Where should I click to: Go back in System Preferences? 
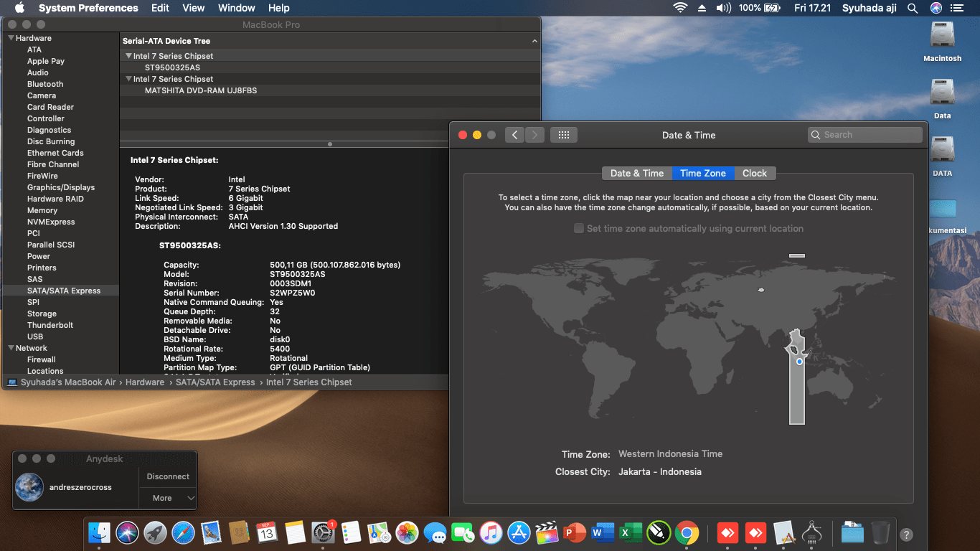pyautogui.click(x=514, y=135)
